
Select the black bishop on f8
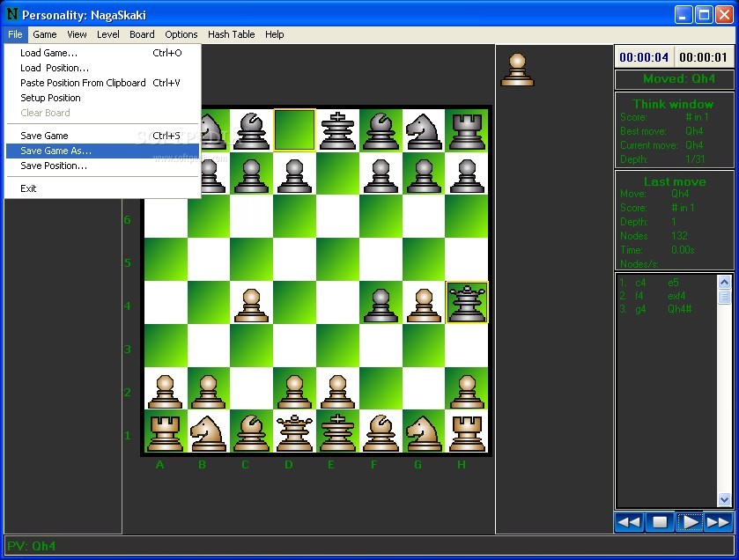381,130
